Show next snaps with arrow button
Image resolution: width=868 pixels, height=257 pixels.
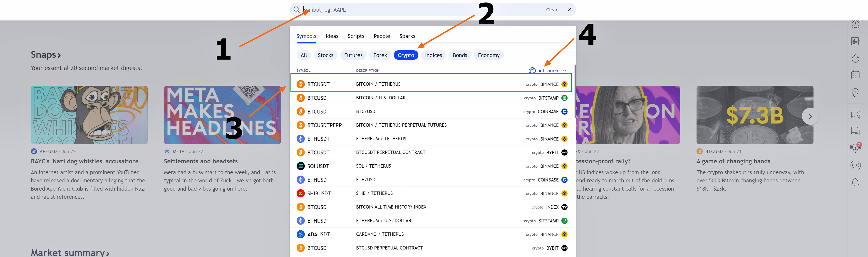point(810,116)
